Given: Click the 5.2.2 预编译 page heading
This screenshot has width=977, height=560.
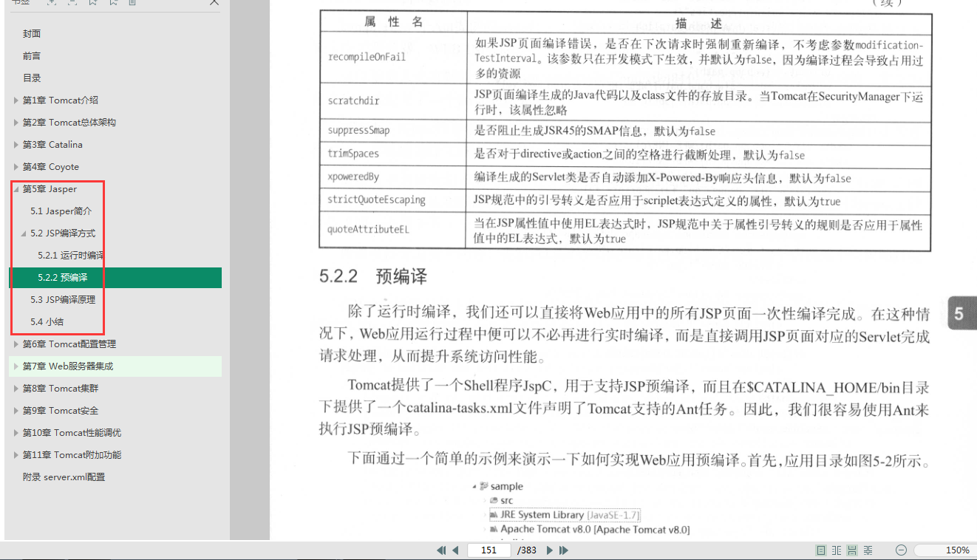Looking at the screenshot, I should coord(373,277).
